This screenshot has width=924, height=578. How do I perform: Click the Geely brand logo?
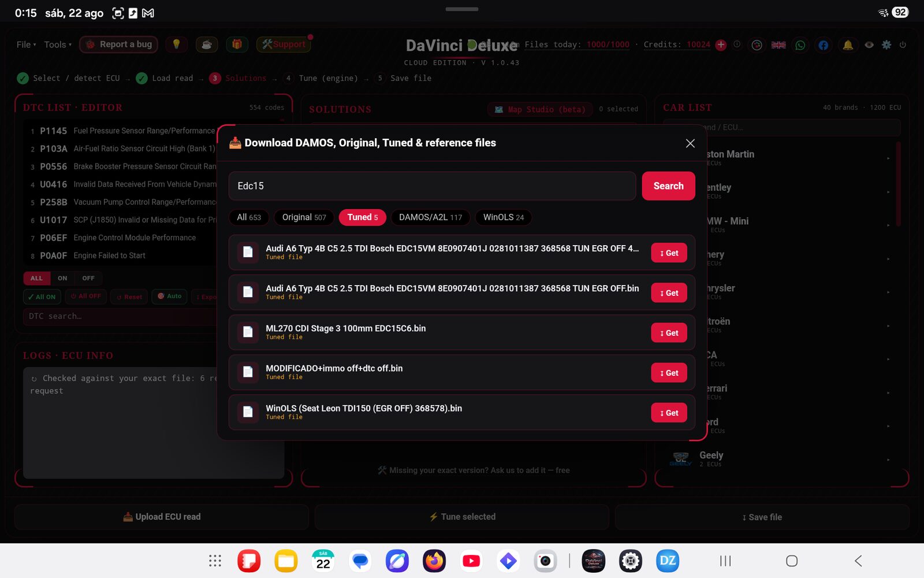pyautogui.click(x=681, y=459)
